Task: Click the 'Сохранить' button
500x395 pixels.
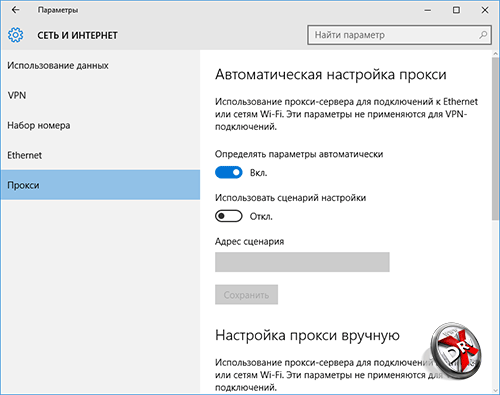Action: (246, 295)
